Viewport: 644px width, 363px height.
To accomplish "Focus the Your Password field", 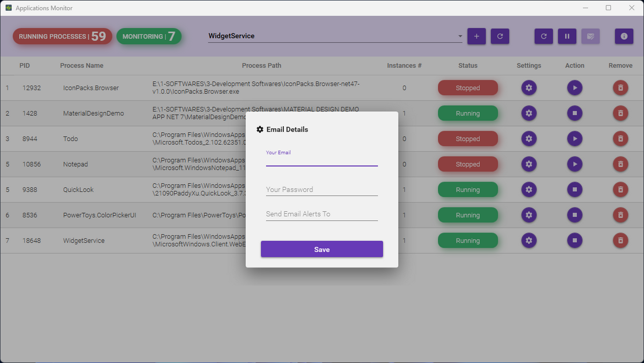I will (x=321, y=190).
